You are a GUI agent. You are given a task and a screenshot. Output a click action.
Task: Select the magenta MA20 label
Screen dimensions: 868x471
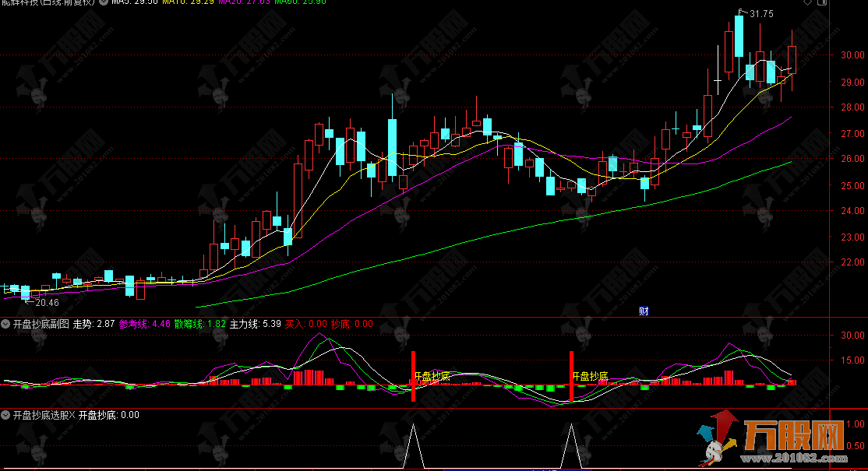point(243,3)
